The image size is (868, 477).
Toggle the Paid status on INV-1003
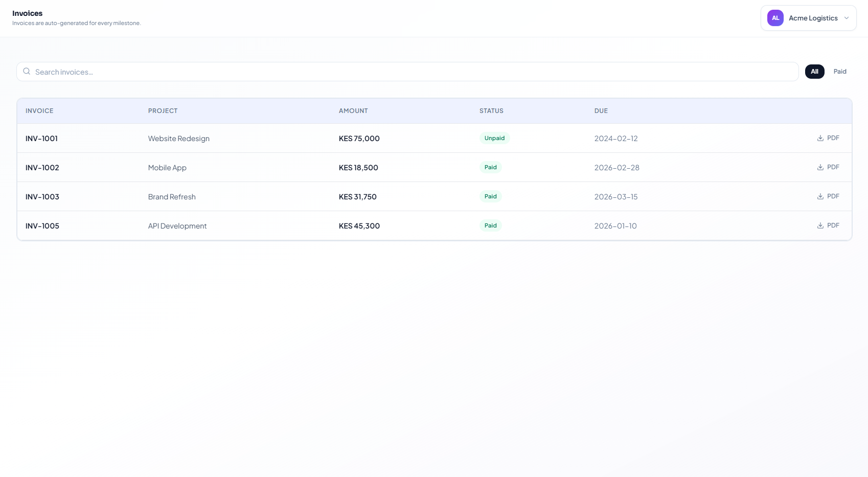point(490,196)
